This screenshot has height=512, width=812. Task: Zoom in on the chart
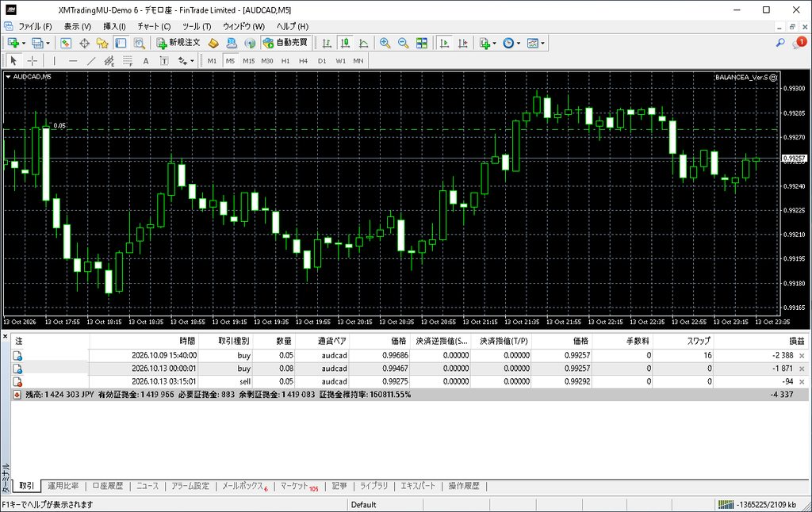click(385, 43)
